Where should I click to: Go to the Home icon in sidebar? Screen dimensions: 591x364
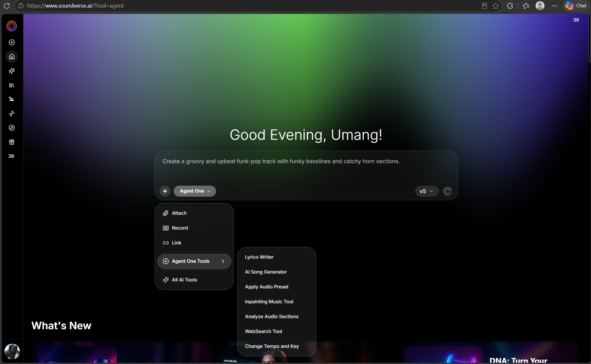12,57
